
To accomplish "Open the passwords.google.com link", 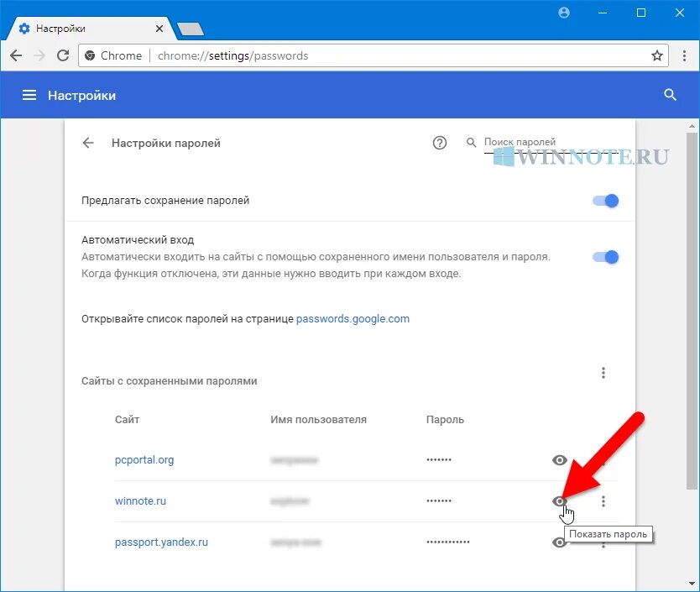I will (x=353, y=318).
